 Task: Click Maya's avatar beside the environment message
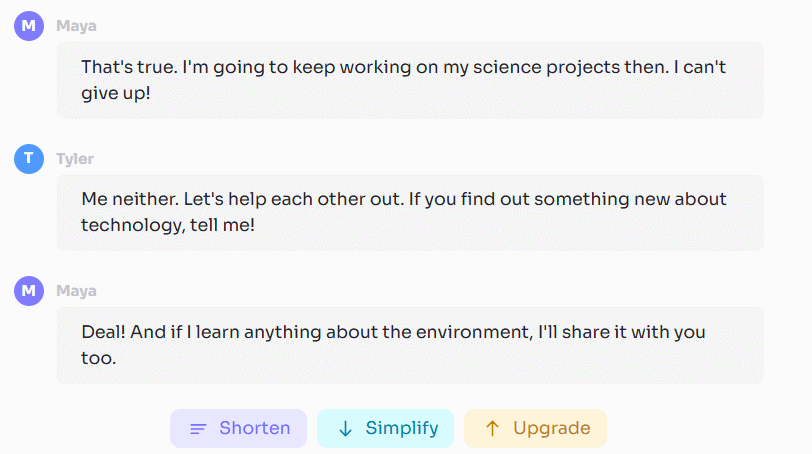coord(29,291)
